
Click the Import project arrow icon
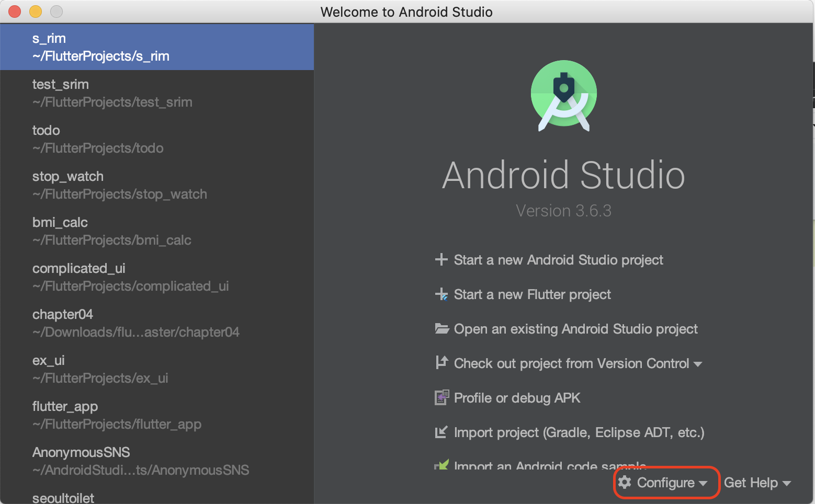point(441,432)
